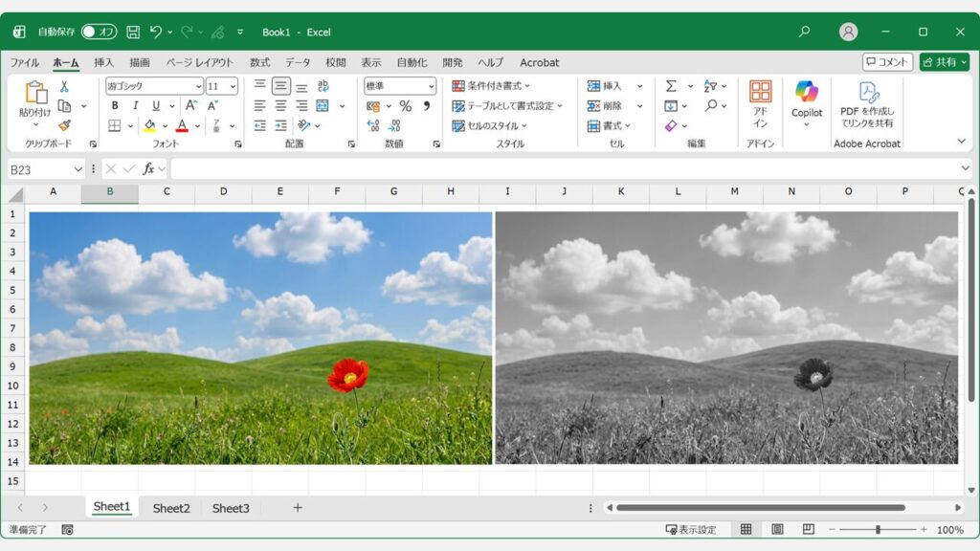Click the Name Box showing B23
The image size is (980, 551).
click(x=40, y=169)
